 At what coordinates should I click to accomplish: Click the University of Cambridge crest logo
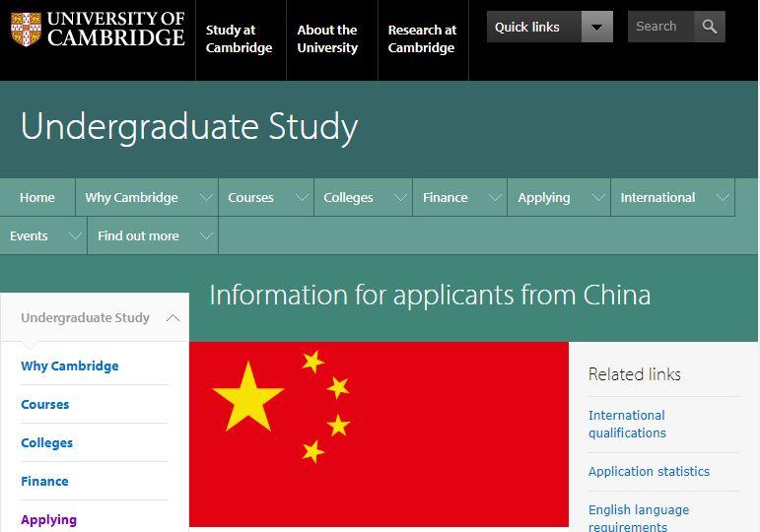tap(26, 30)
